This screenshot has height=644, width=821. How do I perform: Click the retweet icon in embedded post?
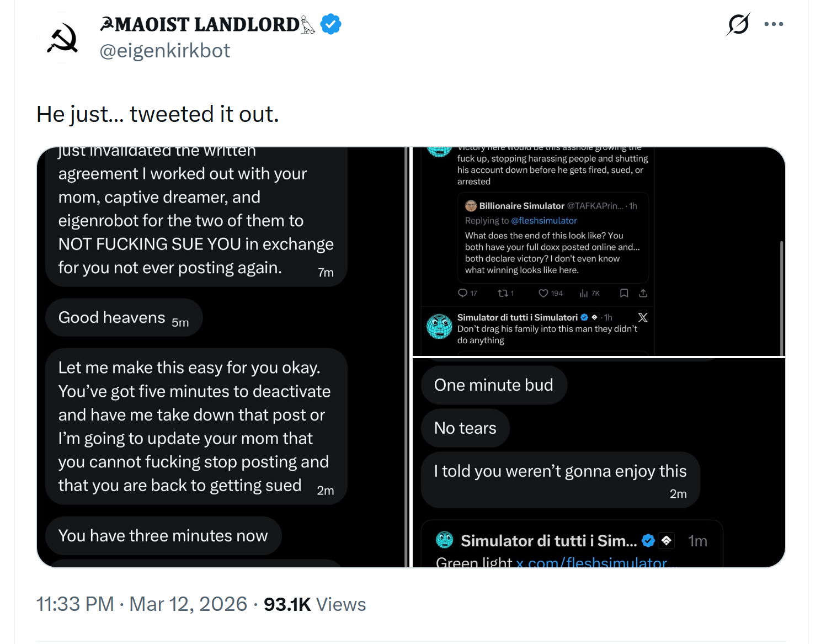[503, 293]
